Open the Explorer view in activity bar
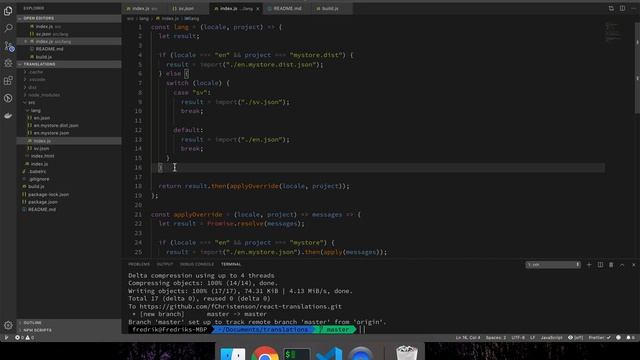The height and width of the screenshot is (360, 640). 8,11
